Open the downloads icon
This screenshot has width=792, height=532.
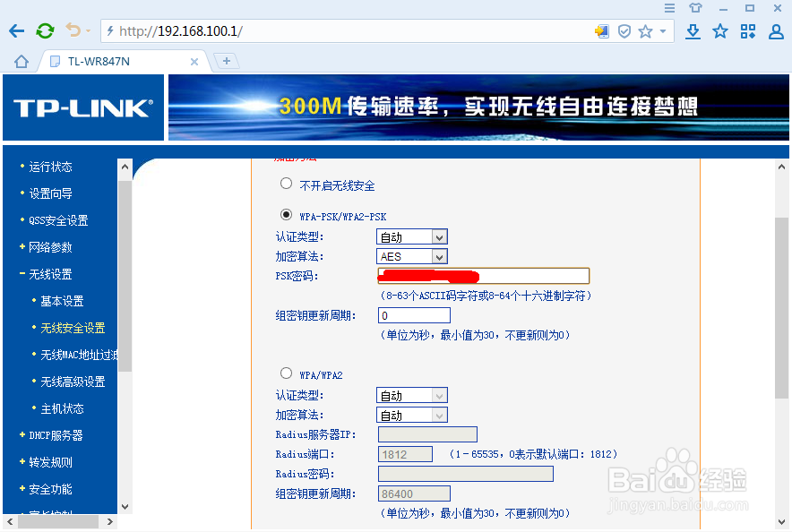[x=693, y=31]
